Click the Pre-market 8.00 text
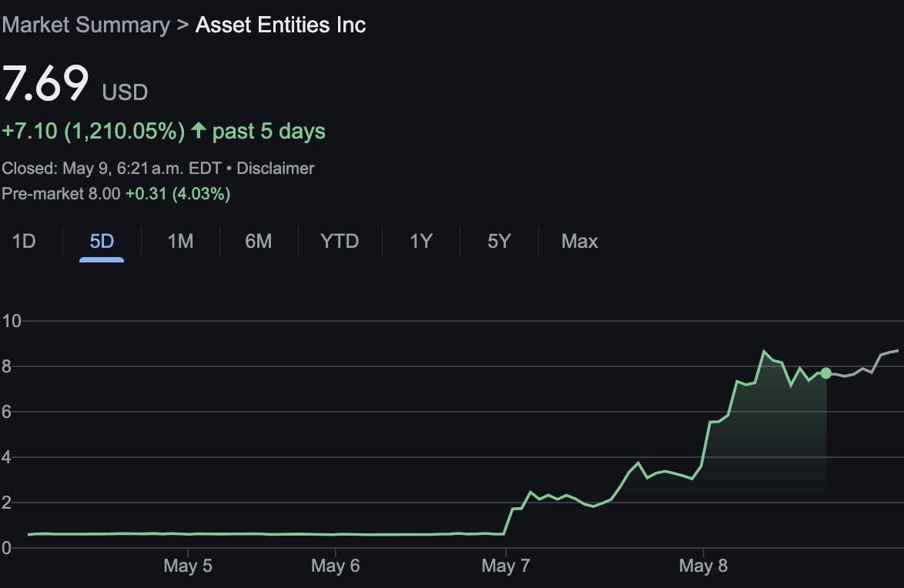The height and width of the screenshot is (588, 904). tap(61, 194)
